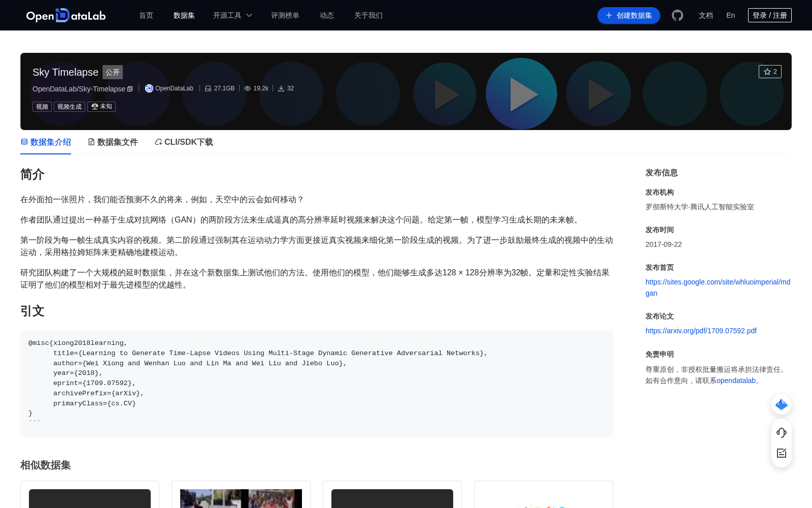
Task: Click the cloud icon in CLI/SDK下载 tab
Action: click(158, 142)
